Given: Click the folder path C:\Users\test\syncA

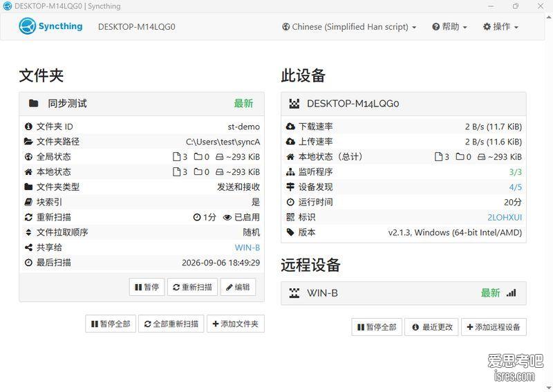Looking at the screenshot, I should (223, 142).
